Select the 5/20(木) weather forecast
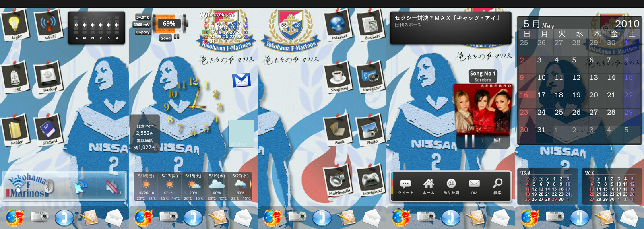The image size is (644, 229). pos(240,187)
